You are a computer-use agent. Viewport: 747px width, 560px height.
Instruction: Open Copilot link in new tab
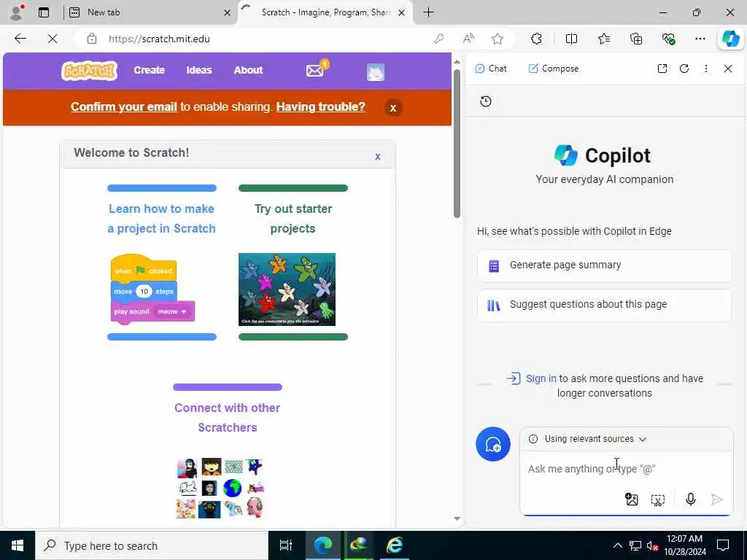tap(662, 69)
